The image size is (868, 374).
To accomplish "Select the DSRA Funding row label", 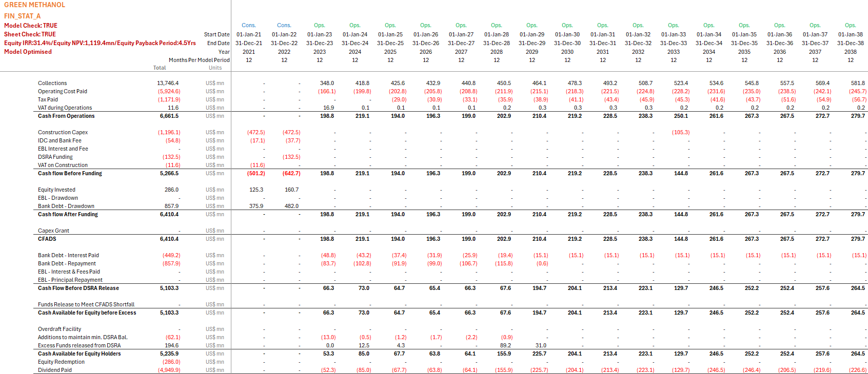I will click(x=55, y=157).
